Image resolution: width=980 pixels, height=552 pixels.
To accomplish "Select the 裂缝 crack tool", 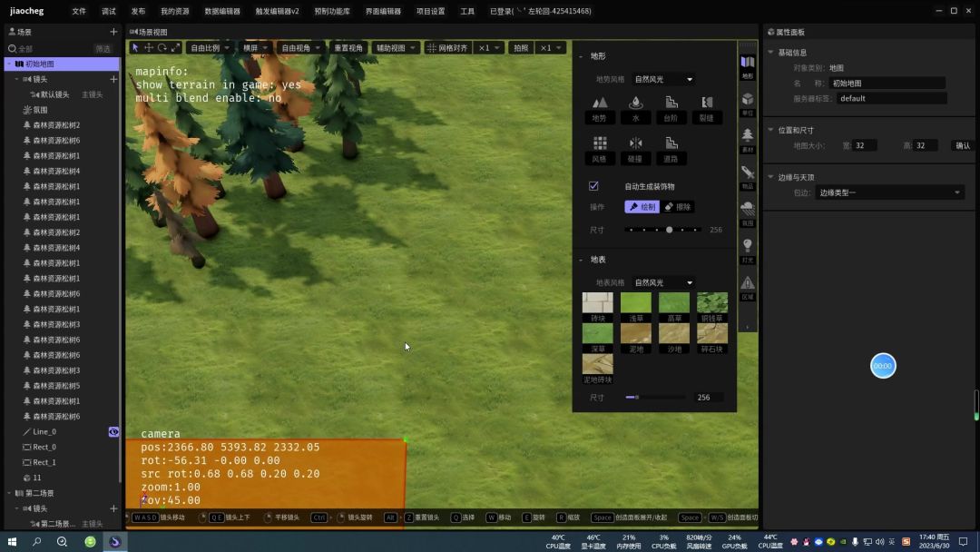I will pyautogui.click(x=707, y=109).
